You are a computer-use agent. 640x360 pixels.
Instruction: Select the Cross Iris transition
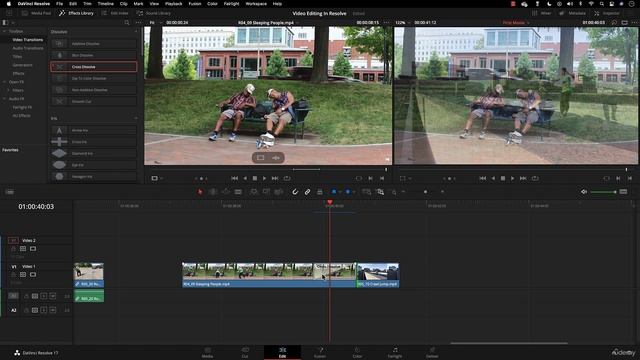pos(93,142)
